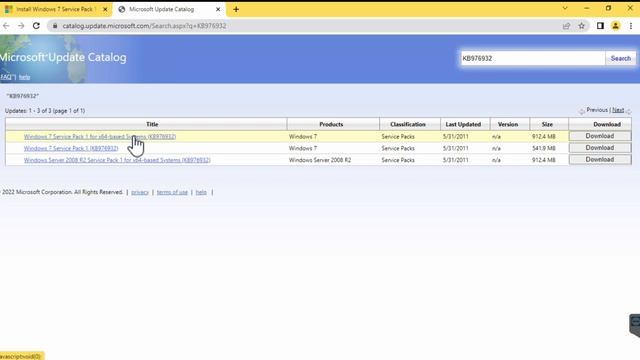Screen dimensions: 640x360
Task: Sort by the Title column header
Action: coord(152,124)
